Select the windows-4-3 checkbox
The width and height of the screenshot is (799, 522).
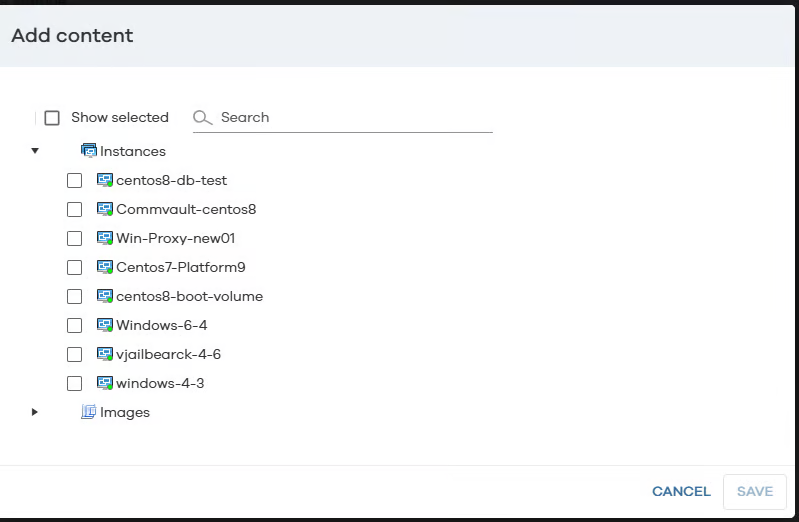[74, 383]
